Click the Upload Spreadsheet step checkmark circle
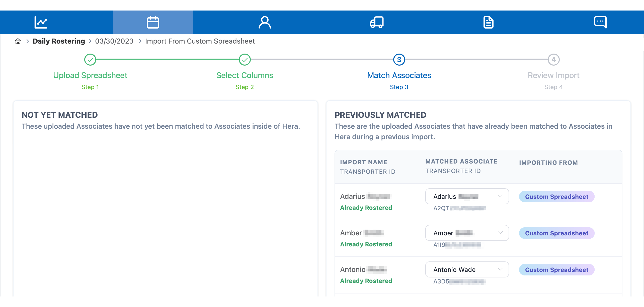Screen dimensions: 644x307 click(x=90, y=60)
